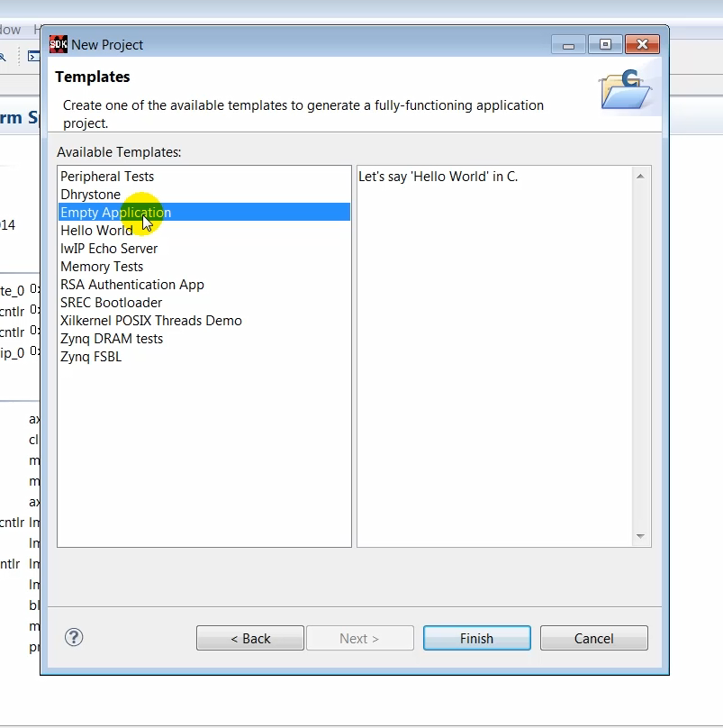Click the scroll-up arrow of the description pane

click(640, 176)
